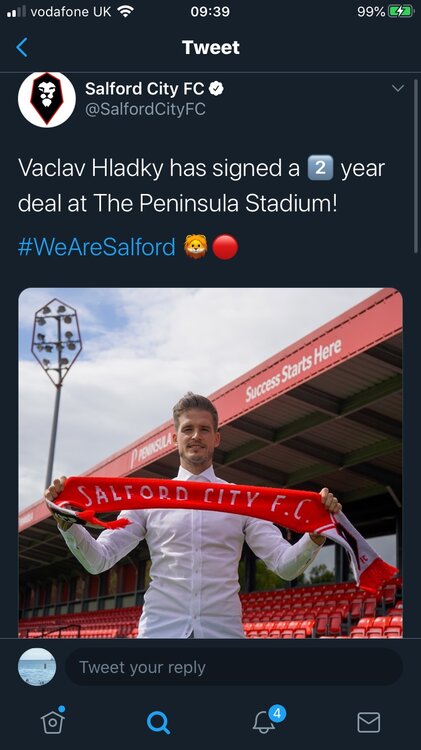Tap the Tweet title in header
421x750 pixels.
(x=210, y=47)
